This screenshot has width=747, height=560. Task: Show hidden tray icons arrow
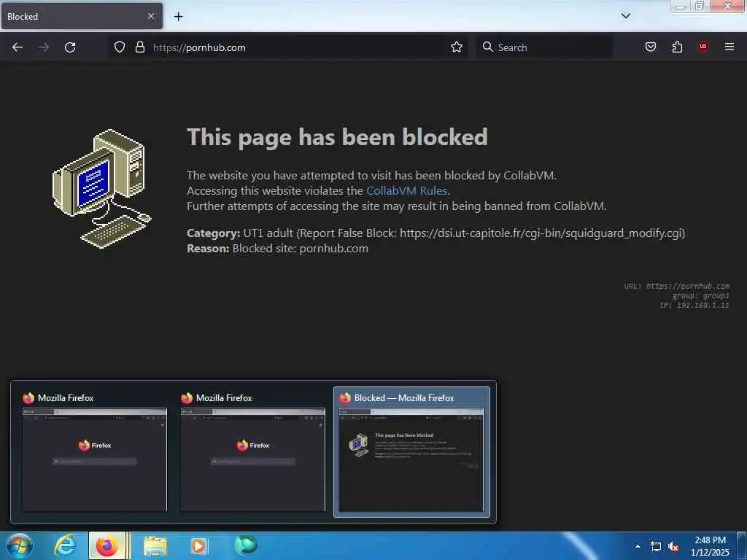pyautogui.click(x=638, y=547)
